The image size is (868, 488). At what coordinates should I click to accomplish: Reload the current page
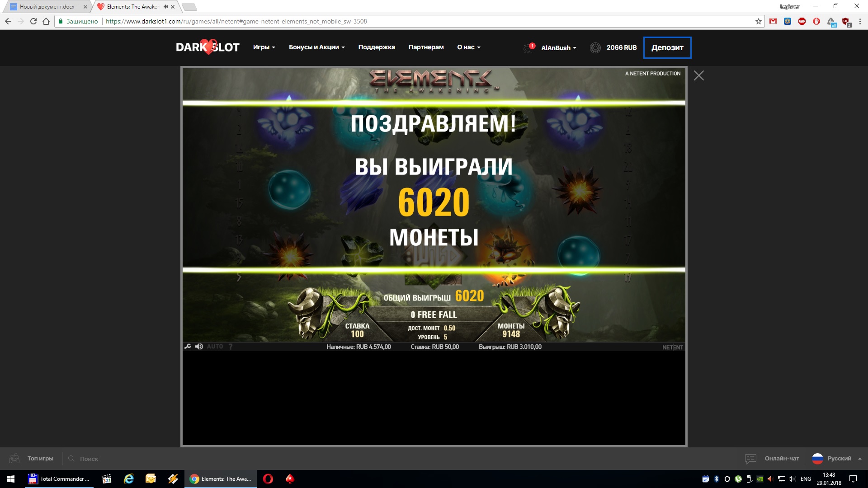pyautogui.click(x=33, y=21)
